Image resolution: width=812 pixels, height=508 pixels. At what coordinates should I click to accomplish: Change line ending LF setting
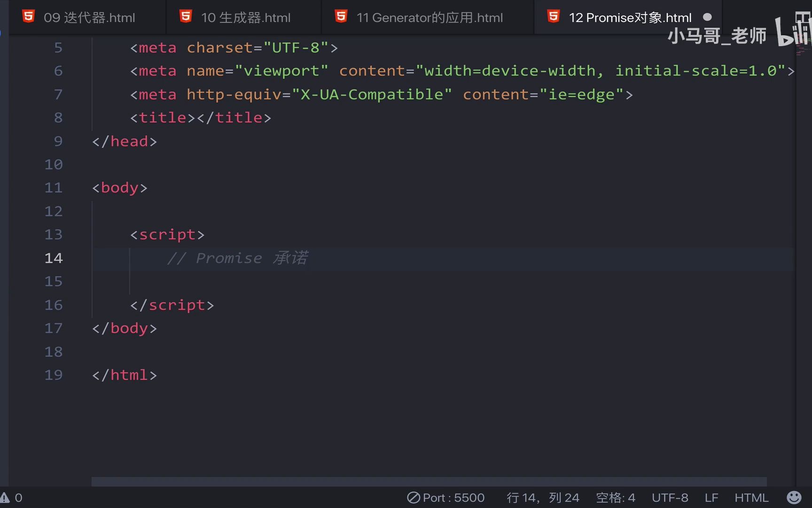point(711,498)
